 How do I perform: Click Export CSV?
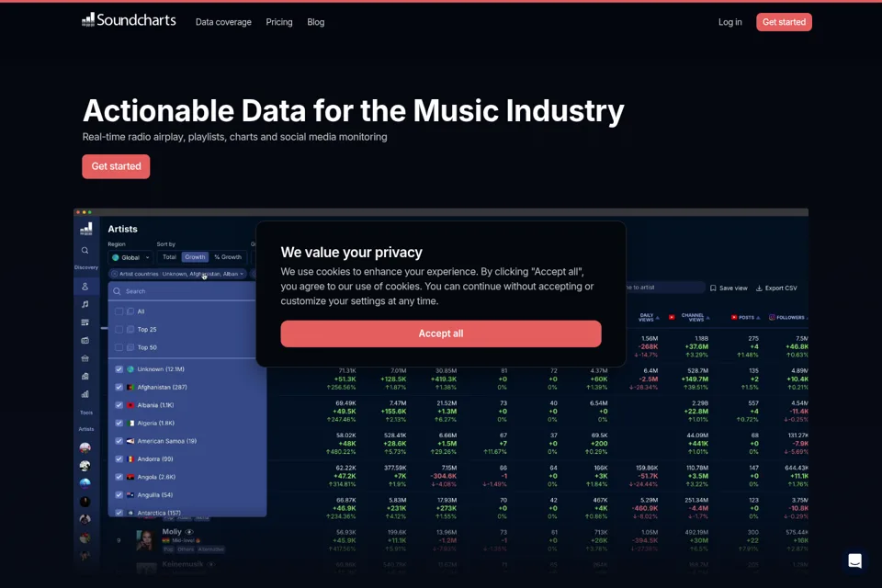click(x=776, y=288)
